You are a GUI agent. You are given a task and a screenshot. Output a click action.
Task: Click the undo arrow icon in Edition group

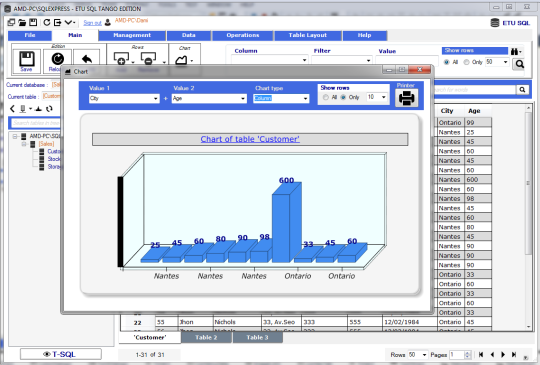pyautogui.click(x=86, y=59)
